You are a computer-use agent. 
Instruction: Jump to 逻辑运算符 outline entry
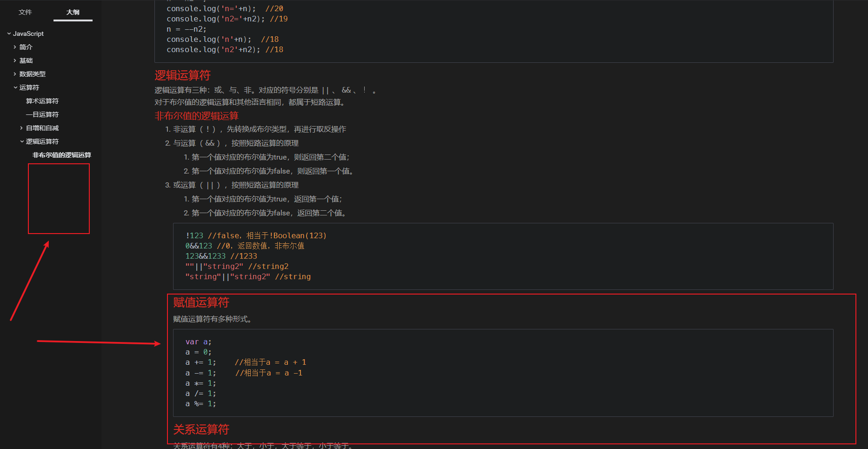click(42, 141)
